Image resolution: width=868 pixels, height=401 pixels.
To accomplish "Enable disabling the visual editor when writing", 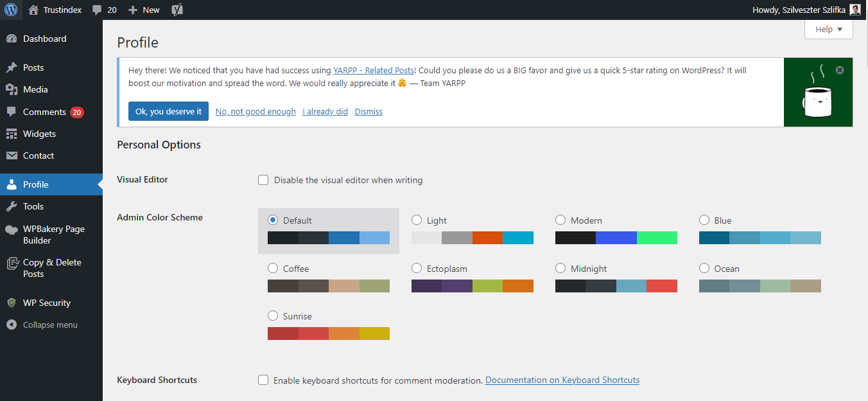I will 263,180.
